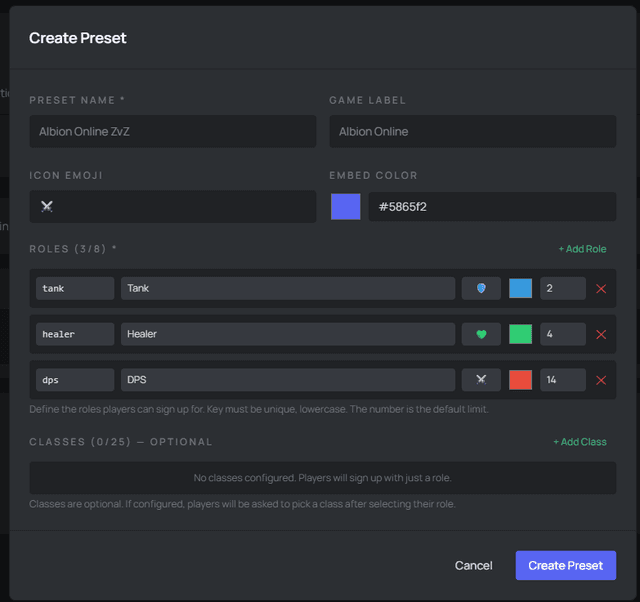Screen dimensions: 640x602
Task: Click the 'No classes configured' placeholder text
Action: point(322,478)
